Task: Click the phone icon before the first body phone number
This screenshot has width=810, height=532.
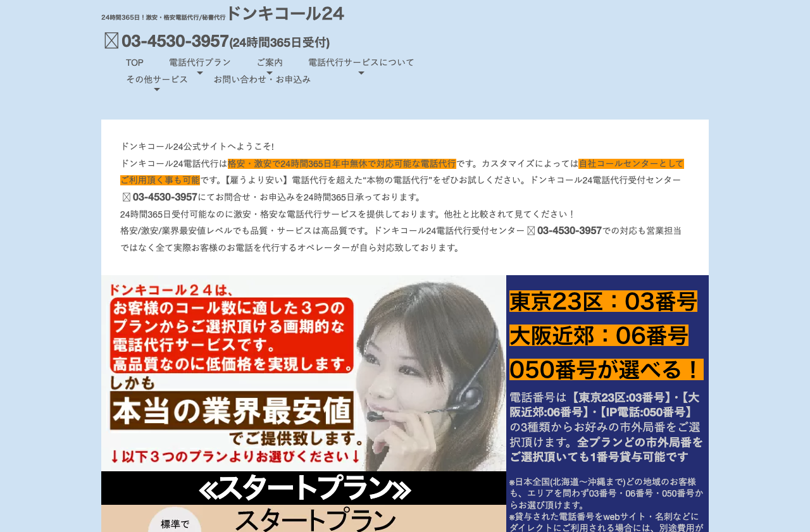Action: 127,197
